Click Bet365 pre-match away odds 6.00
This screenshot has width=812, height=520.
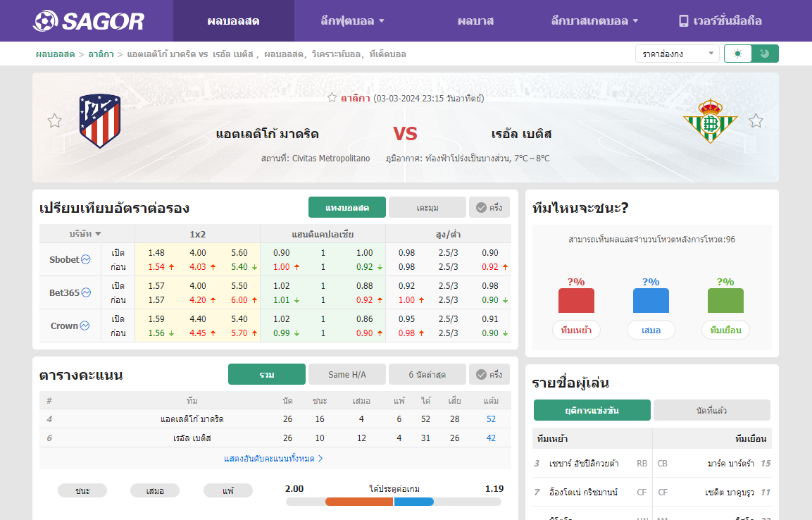click(x=239, y=300)
